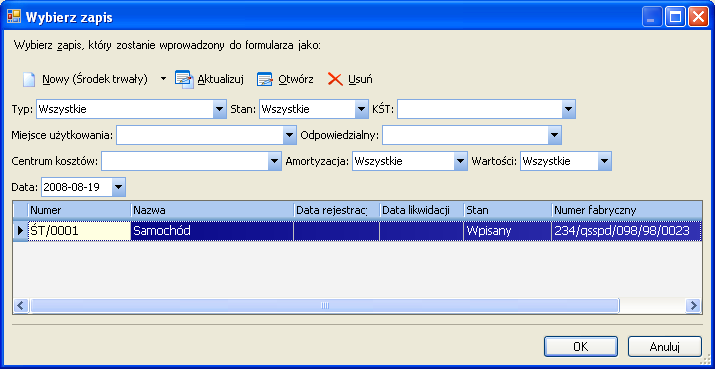Click the Wpisany status cell
The width and height of the screenshot is (715, 369).
click(508, 231)
